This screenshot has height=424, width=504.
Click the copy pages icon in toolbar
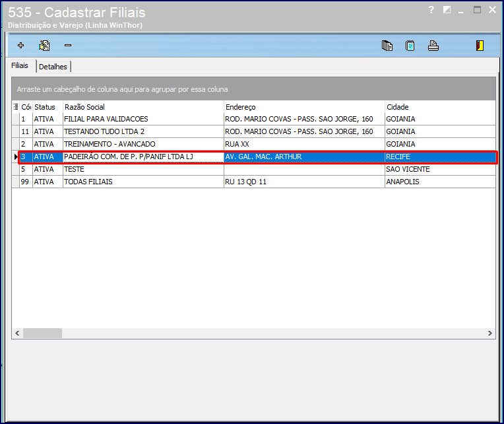387,46
